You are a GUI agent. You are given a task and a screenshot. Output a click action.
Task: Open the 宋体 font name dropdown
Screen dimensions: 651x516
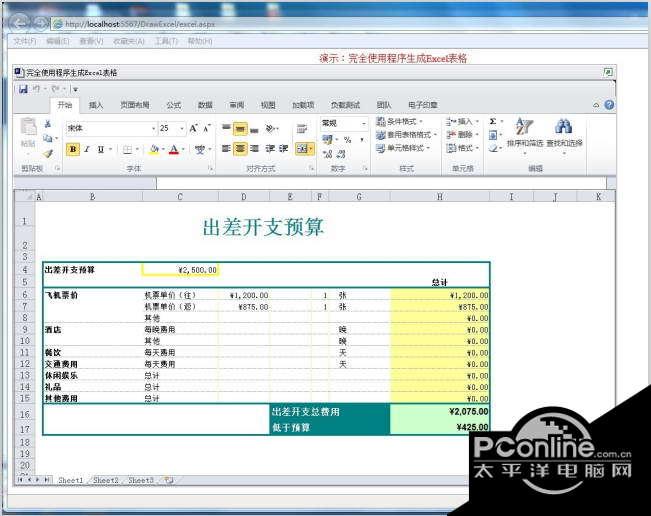coord(154,128)
